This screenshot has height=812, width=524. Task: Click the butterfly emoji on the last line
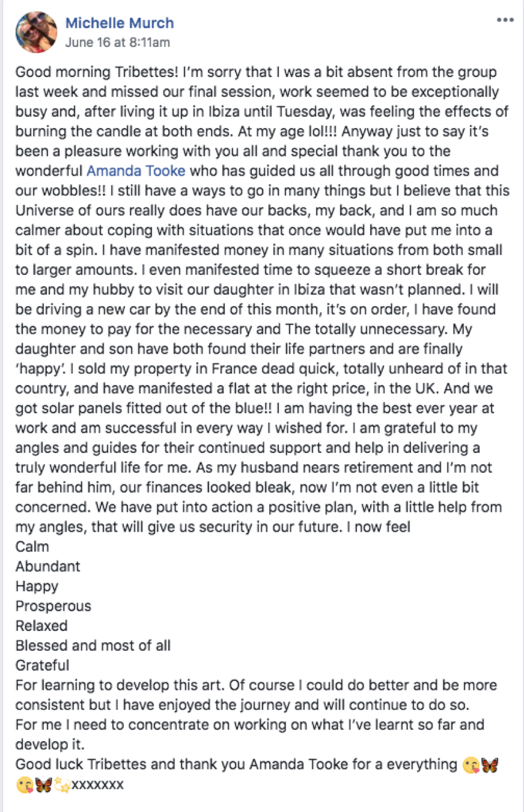tap(43, 785)
